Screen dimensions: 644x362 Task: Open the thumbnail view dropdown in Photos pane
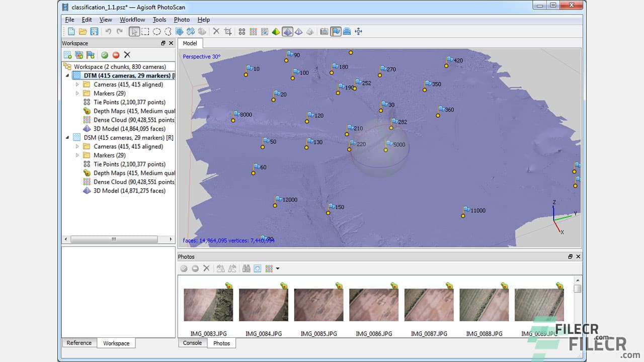(x=277, y=268)
